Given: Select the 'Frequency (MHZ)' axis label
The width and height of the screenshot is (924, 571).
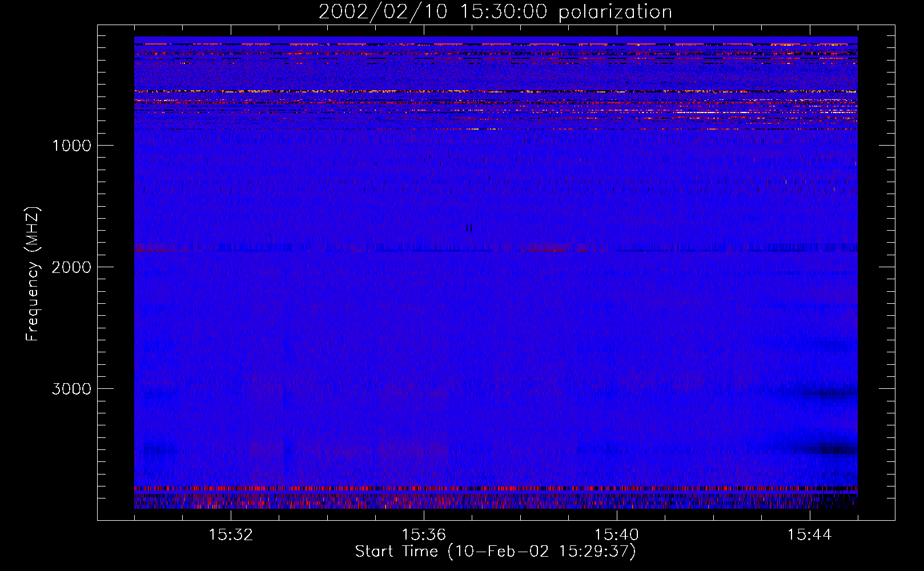Looking at the screenshot, I should click(x=33, y=274).
